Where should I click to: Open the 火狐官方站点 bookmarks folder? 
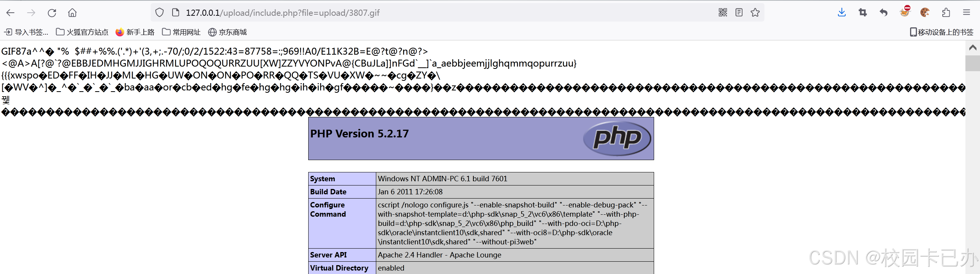click(82, 32)
